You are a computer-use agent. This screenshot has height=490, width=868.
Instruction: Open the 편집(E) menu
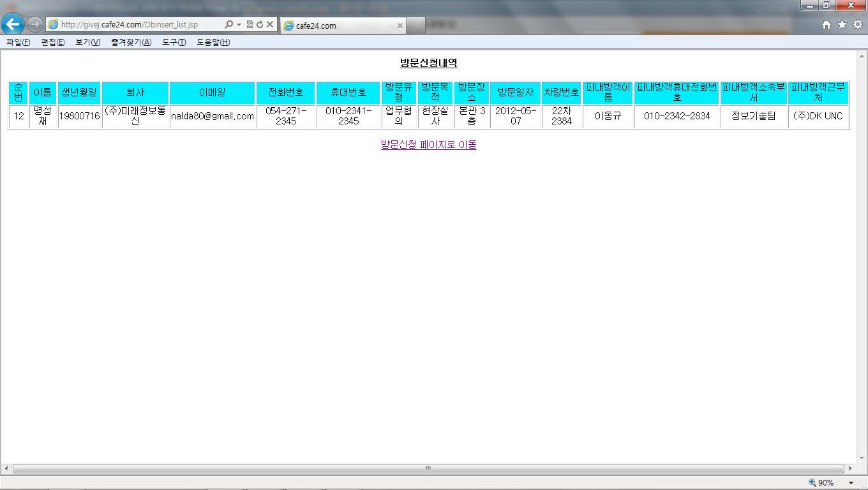[x=52, y=42]
